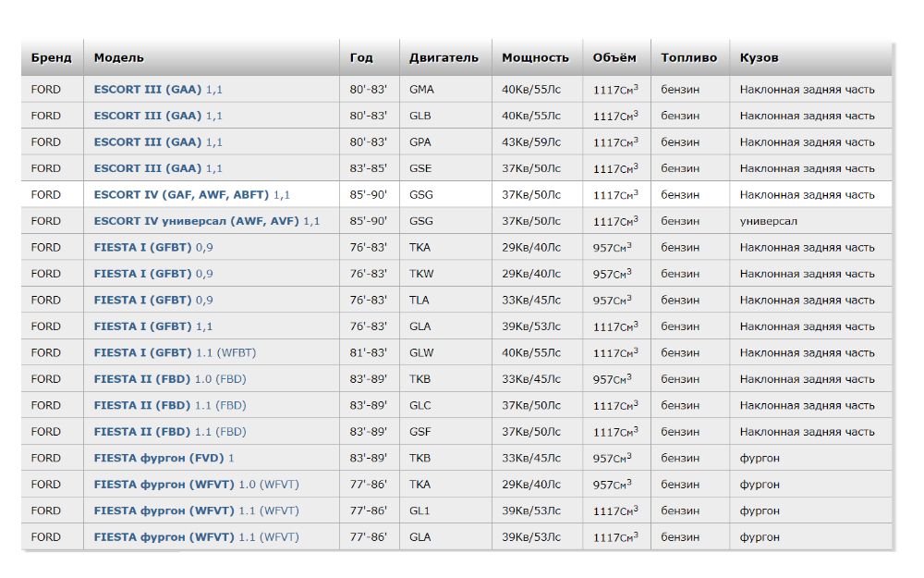Screen dimensions: 924x578
Task: Open FIESTA I (GFBT) 1.1 (WFBT) link
Action: pyautogui.click(x=175, y=352)
